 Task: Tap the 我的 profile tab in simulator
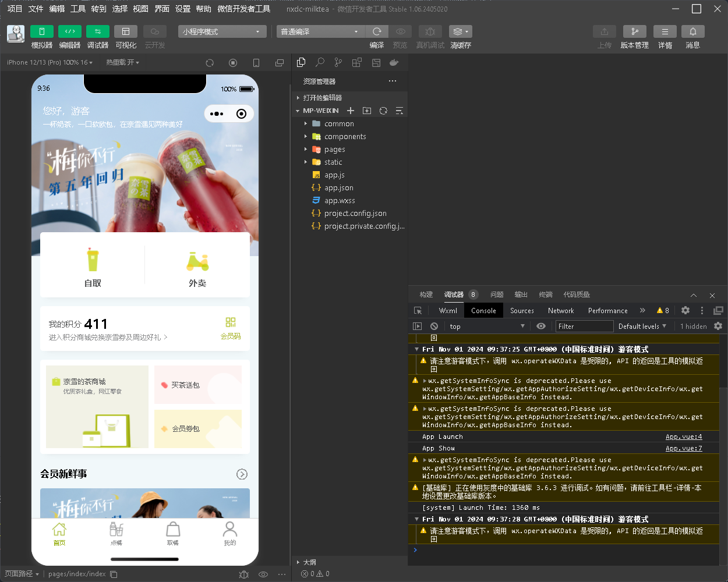click(230, 534)
